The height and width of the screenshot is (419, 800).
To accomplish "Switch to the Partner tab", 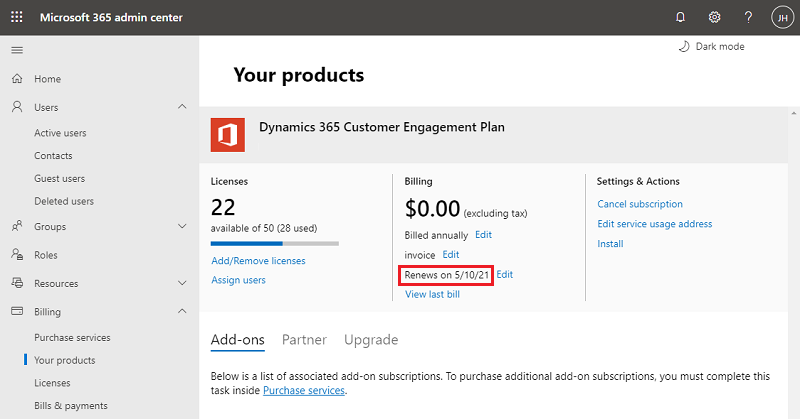I will pos(304,340).
